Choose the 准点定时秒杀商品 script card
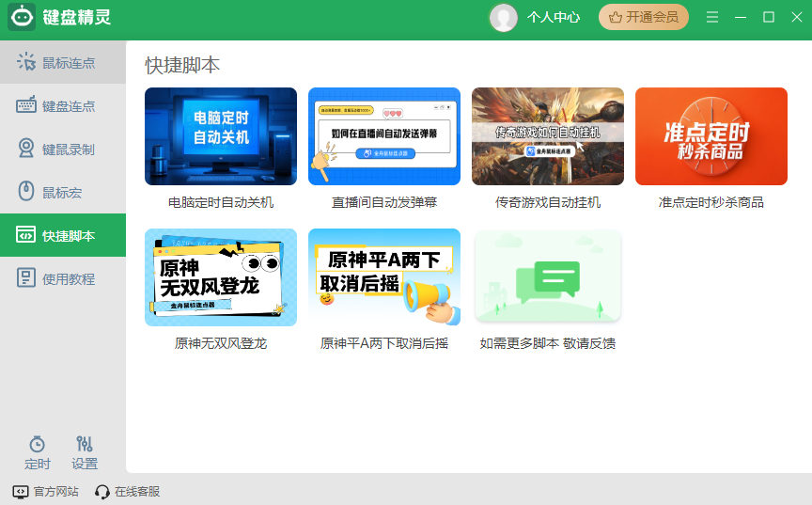Viewport: 812px width, 505px height. click(x=711, y=136)
